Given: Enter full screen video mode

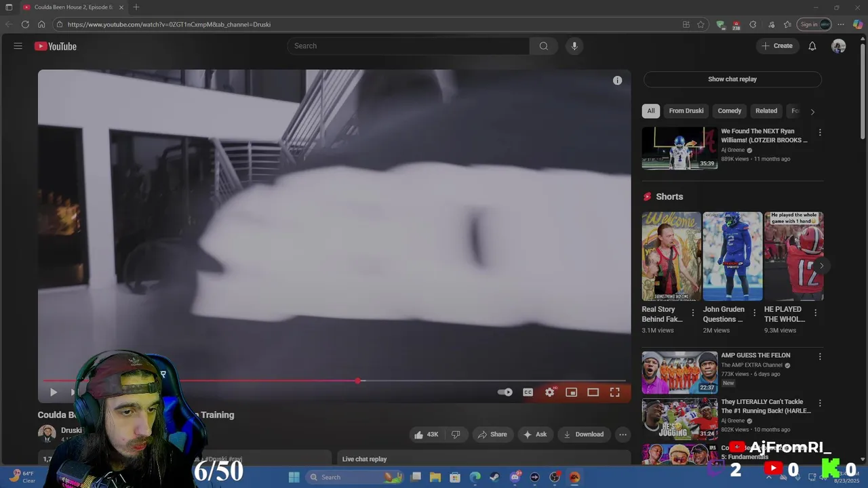Looking at the screenshot, I should click(614, 392).
